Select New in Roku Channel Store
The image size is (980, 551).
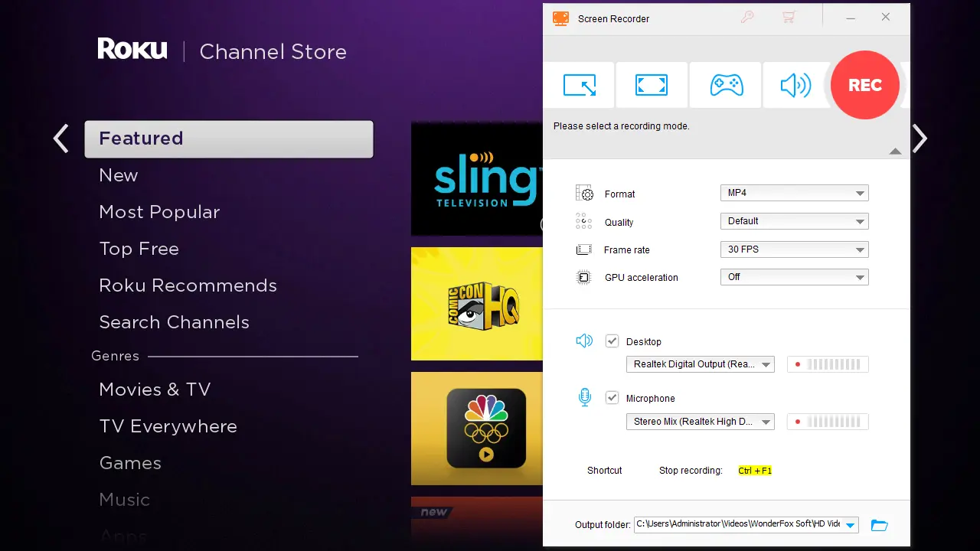pyautogui.click(x=119, y=175)
